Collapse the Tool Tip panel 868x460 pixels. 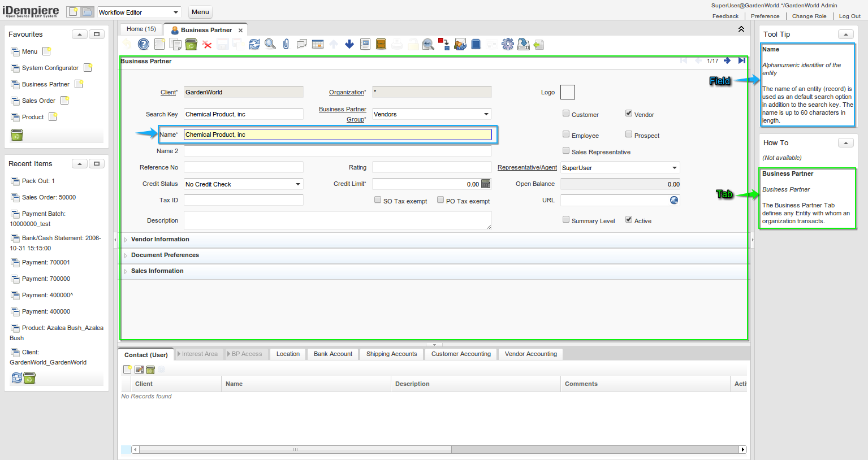pos(846,34)
